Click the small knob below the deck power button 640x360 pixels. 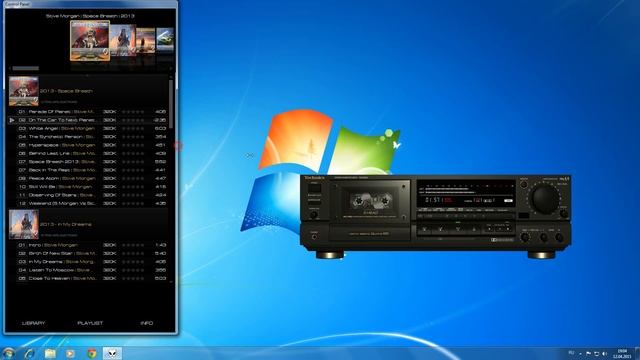pyautogui.click(x=313, y=215)
